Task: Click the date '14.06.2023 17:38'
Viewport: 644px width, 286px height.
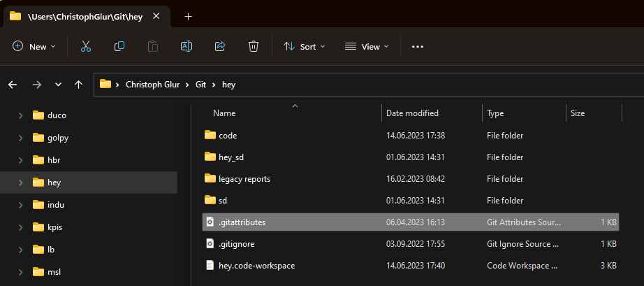Action: pyautogui.click(x=416, y=135)
